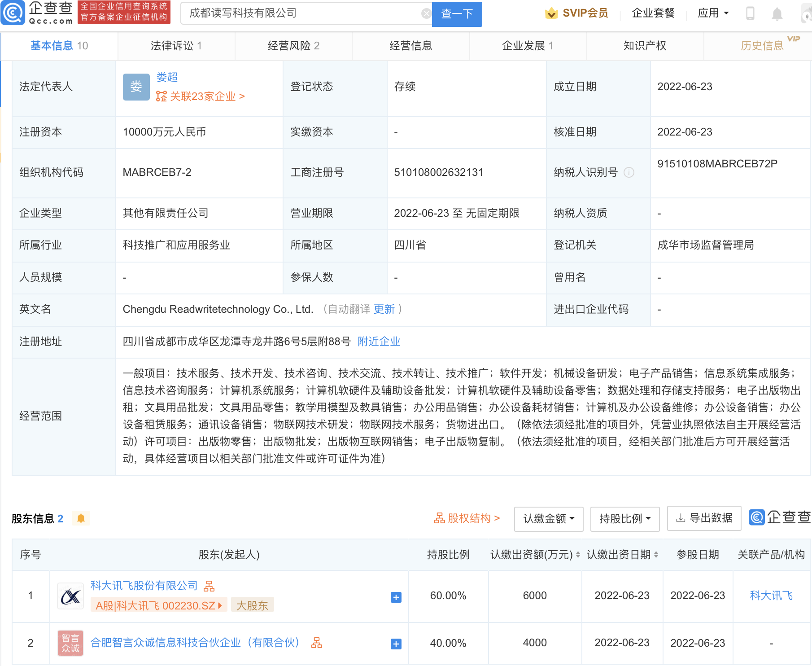Click the 娄 avatar badge
The image size is (812, 666).
[x=136, y=87]
